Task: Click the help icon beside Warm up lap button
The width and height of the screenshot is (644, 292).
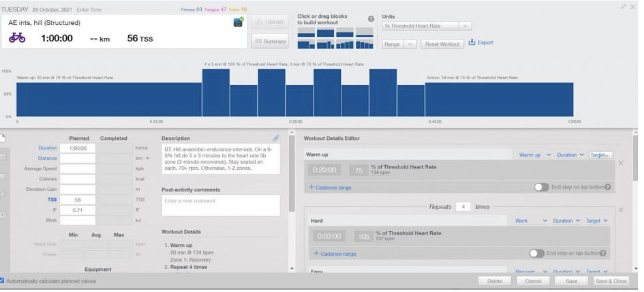Action: tap(608, 187)
